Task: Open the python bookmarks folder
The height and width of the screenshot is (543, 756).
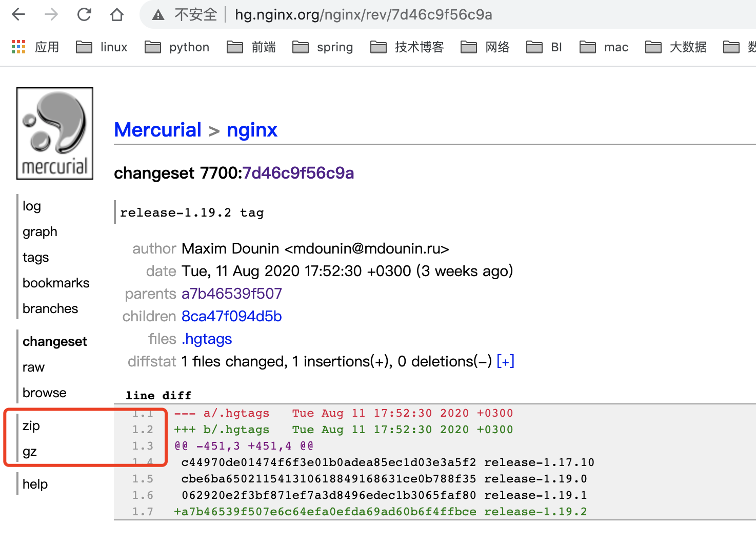Action: tap(177, 47)
